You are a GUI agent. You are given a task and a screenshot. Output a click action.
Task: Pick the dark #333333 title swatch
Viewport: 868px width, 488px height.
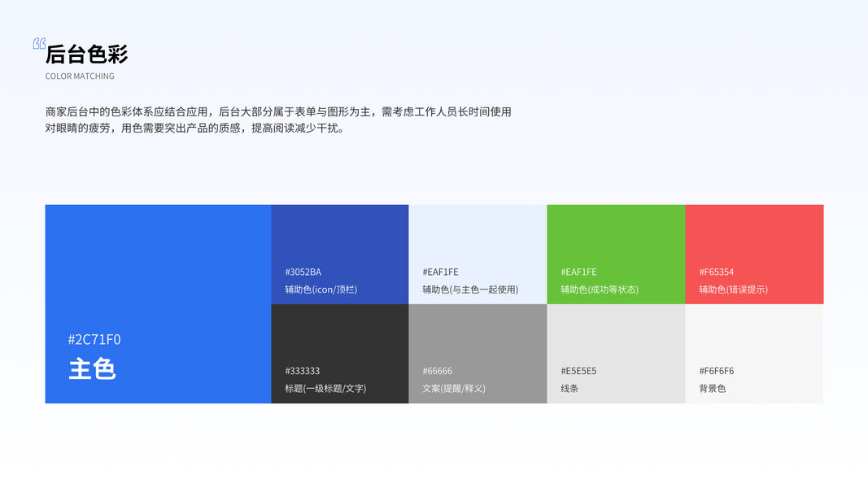(340, 354)
